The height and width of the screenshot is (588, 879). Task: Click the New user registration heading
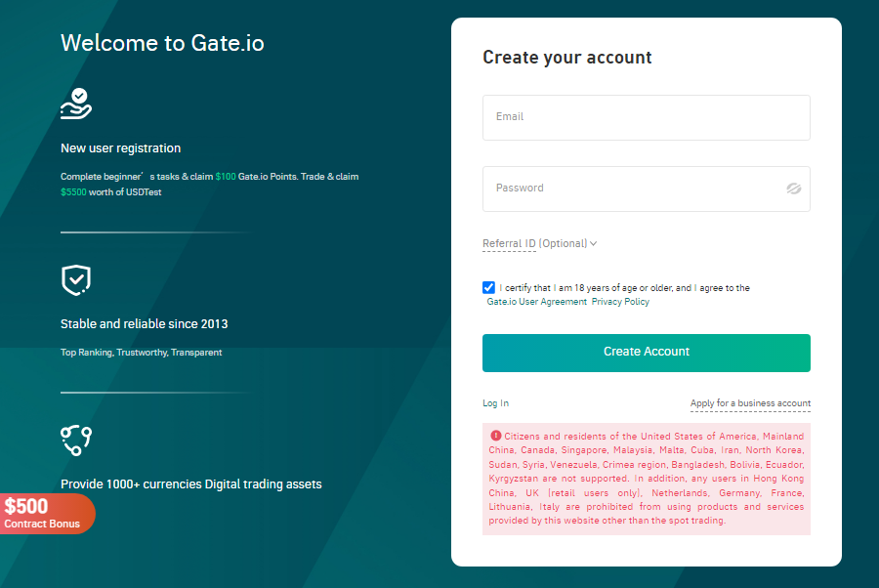(x=120, y=148)
